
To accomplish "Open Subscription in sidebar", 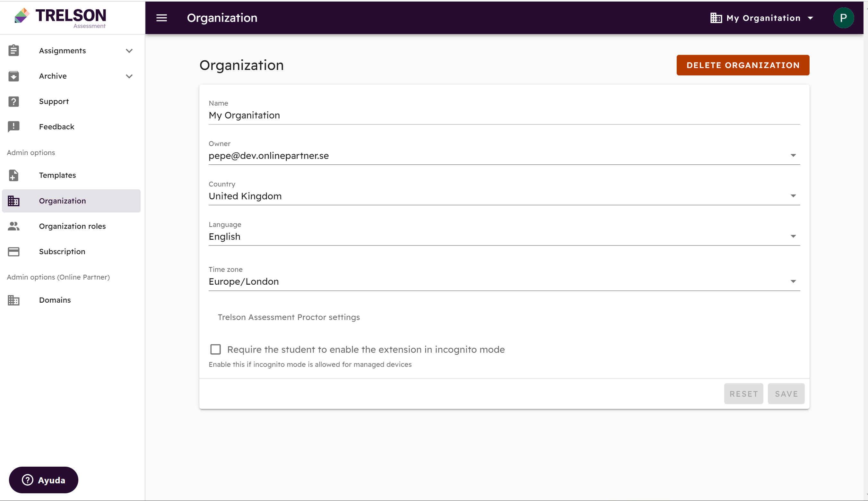I will pyautogui.click(x=71, y=252).
